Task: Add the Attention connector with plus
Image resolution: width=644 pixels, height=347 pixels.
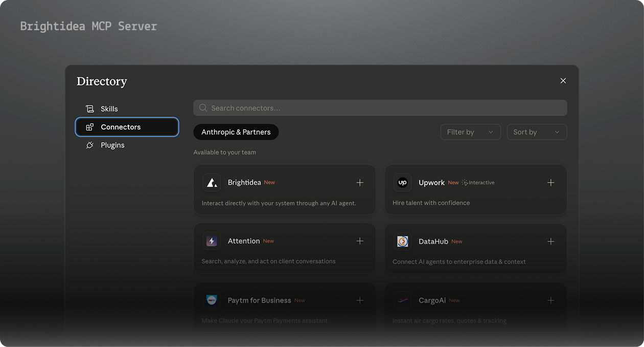Action: coord(360,241)
